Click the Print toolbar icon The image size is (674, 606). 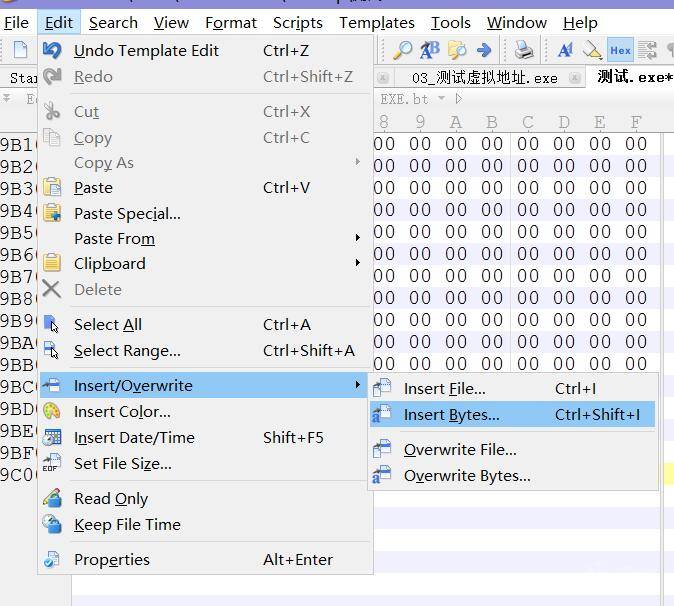tap(523, 50)
